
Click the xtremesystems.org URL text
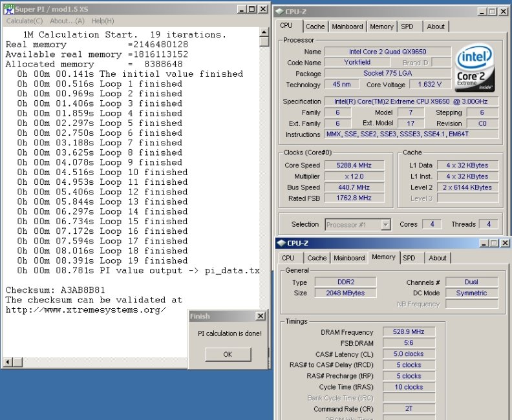[86, 310]
